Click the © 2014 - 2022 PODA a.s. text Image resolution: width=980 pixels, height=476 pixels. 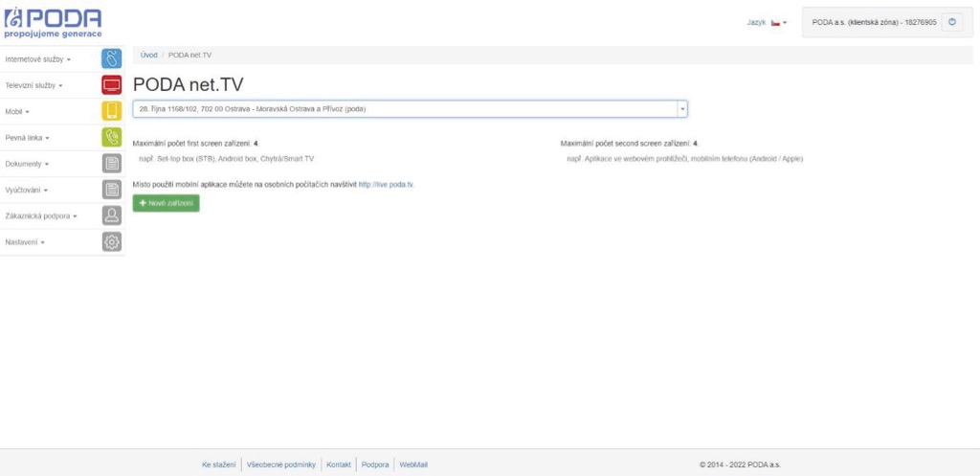[740, 465]
